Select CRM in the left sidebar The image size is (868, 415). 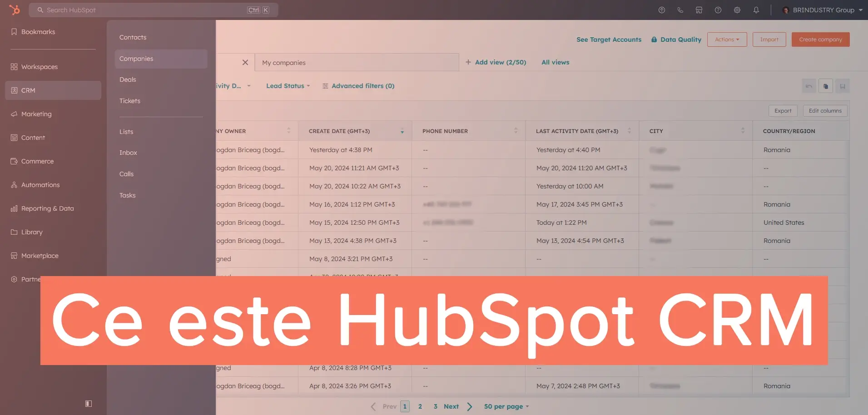tap(53, 90)
